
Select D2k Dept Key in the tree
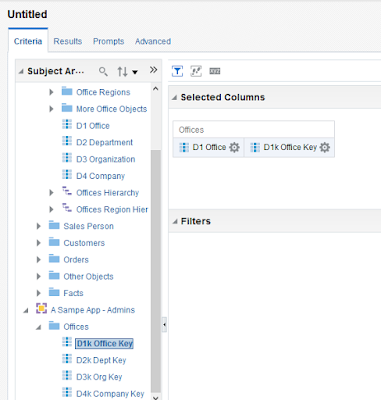[x=101, y=360]
